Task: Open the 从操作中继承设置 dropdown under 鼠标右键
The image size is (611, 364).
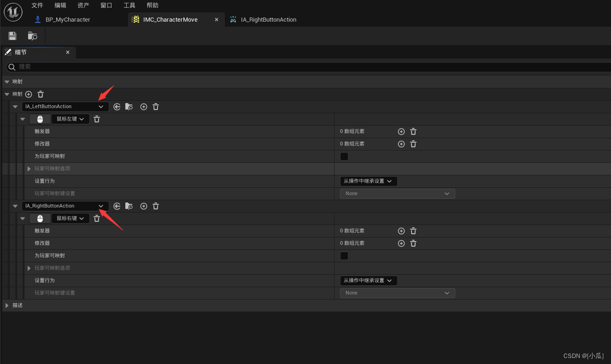Action: 369,281
